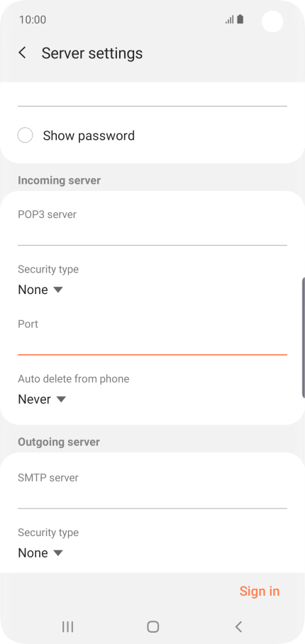The image size is (305, 644).
Task: Open incoming Security type None dropdown
Action: pos(40,290)
